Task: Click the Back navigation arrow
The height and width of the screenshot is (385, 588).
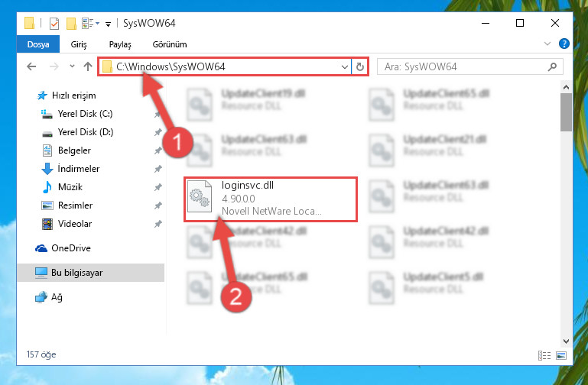Action: tap(31, 66)
